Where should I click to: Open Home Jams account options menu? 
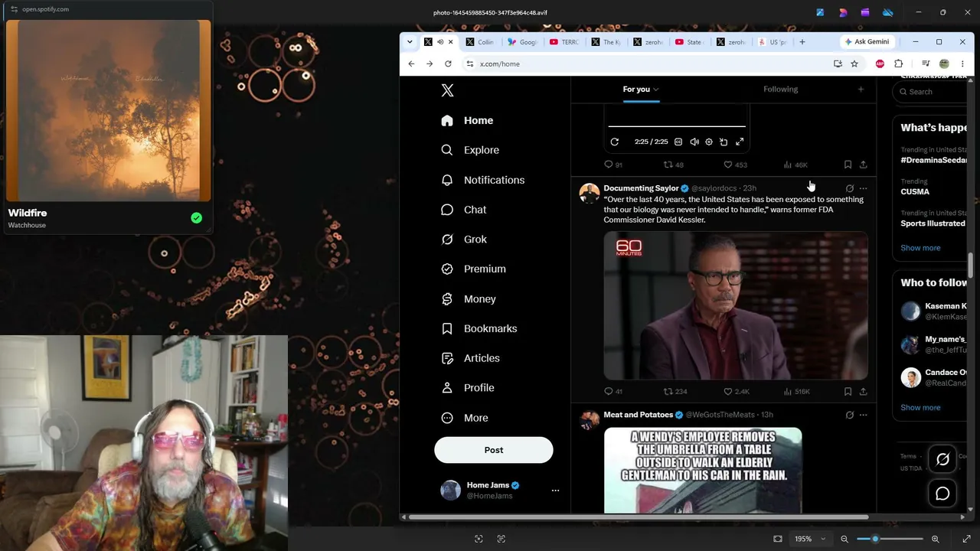click(555, 491)
